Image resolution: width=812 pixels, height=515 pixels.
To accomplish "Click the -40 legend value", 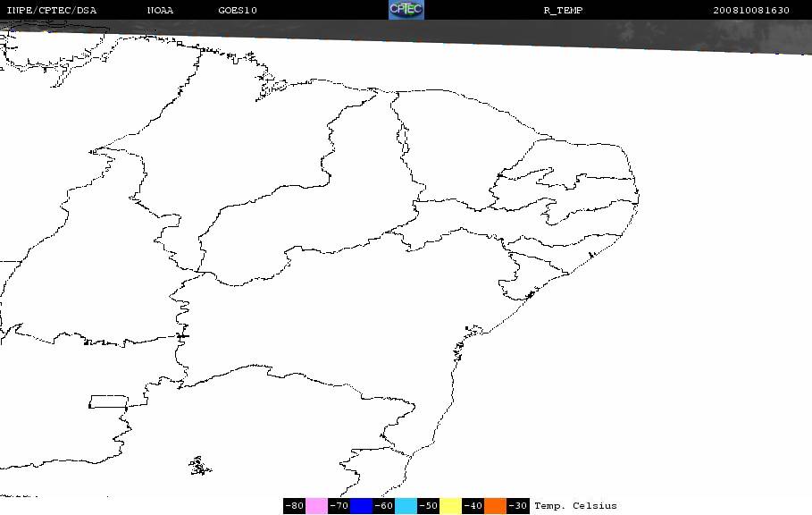I will click(x=473, y=506).
